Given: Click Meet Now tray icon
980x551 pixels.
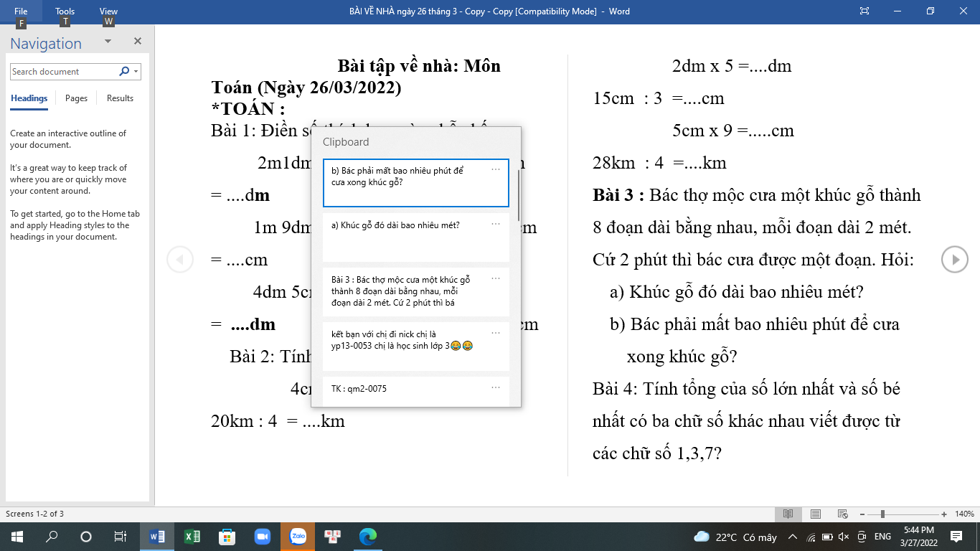Looking at the screenshot, I should pyautogui.click(x=861, y=537).
